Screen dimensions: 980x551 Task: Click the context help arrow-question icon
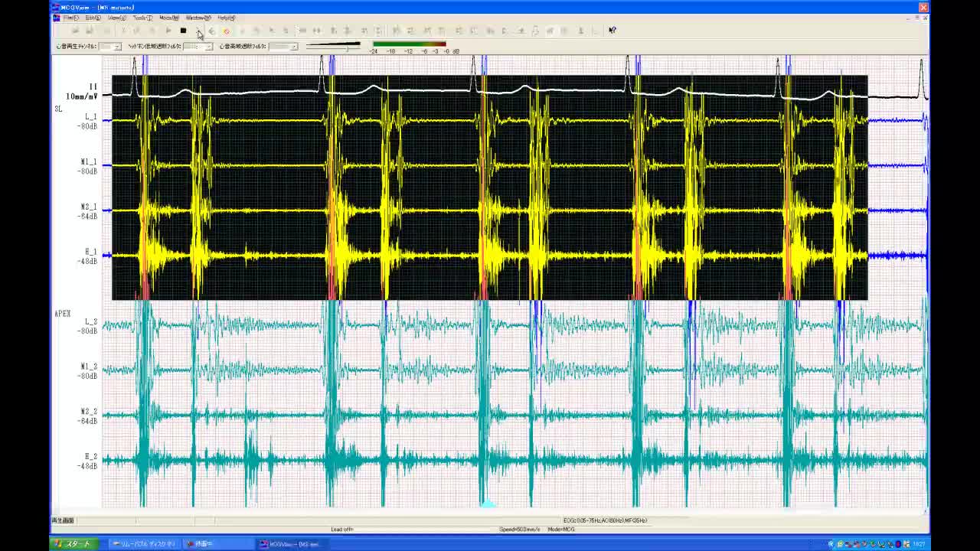(x=612, y=31)
